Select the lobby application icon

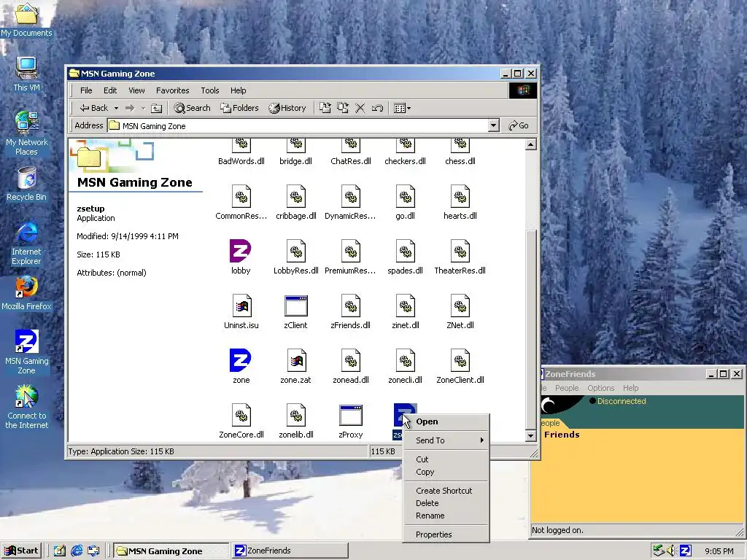coord(241,251)
